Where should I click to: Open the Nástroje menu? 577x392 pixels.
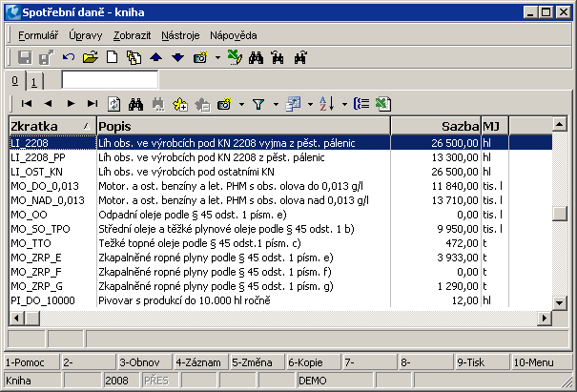coord(180,35)
